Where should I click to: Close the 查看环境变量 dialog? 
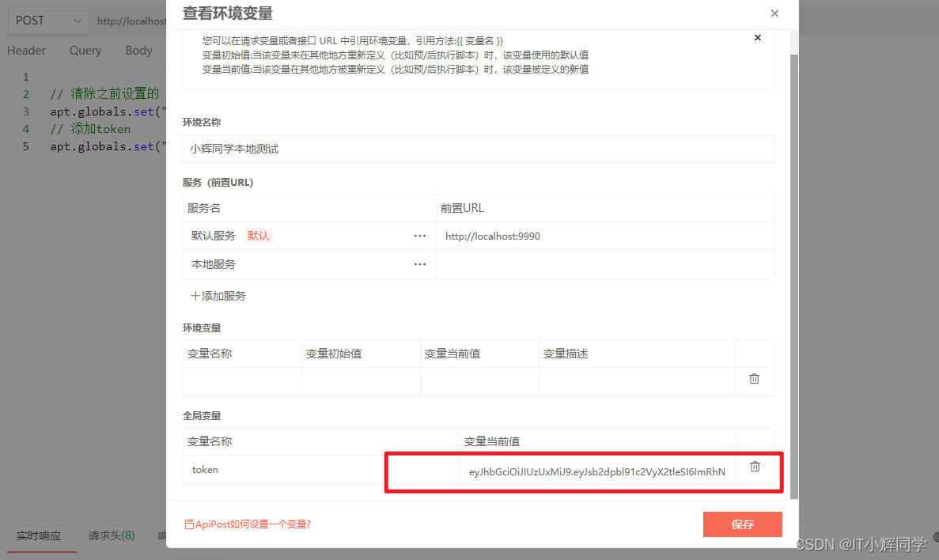pos(774,13)
